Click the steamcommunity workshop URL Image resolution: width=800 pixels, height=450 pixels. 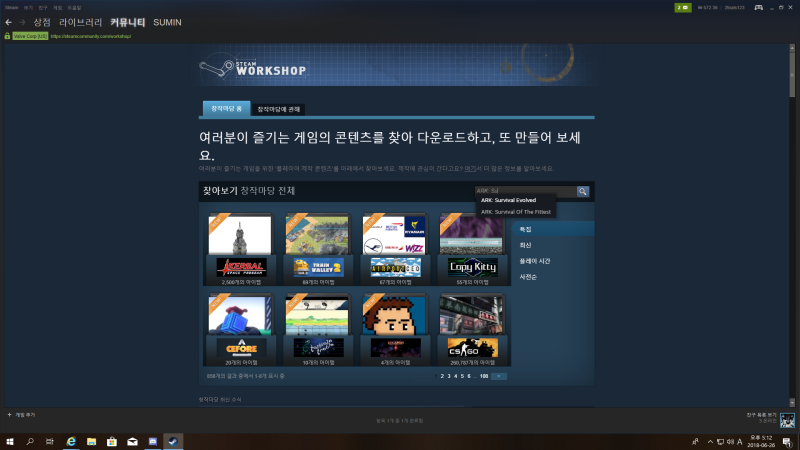pos(91,36)
